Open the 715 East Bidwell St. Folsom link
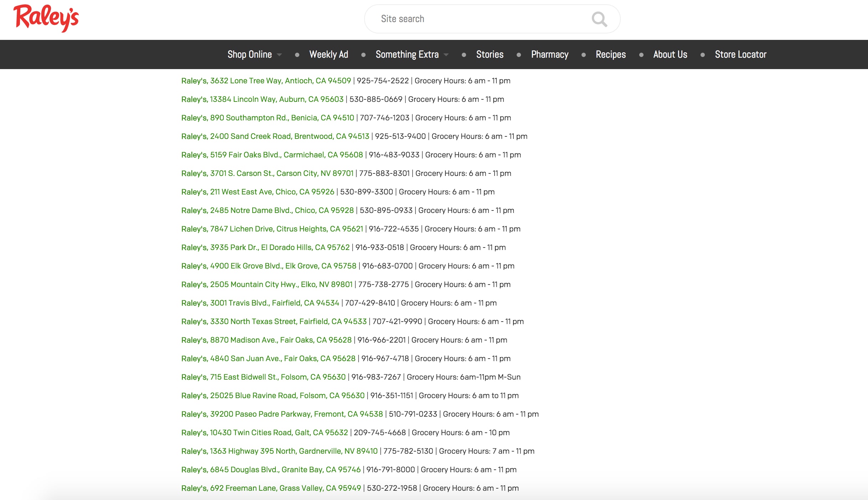The image size is (868, 500). 263,377
